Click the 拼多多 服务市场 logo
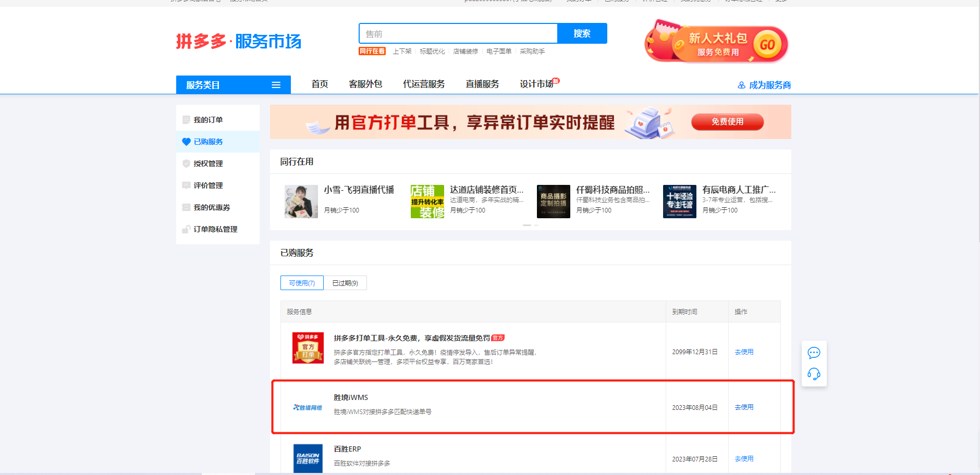Viewport: 980px width, 475px height. pyautogui.click(x=239, y=41)
